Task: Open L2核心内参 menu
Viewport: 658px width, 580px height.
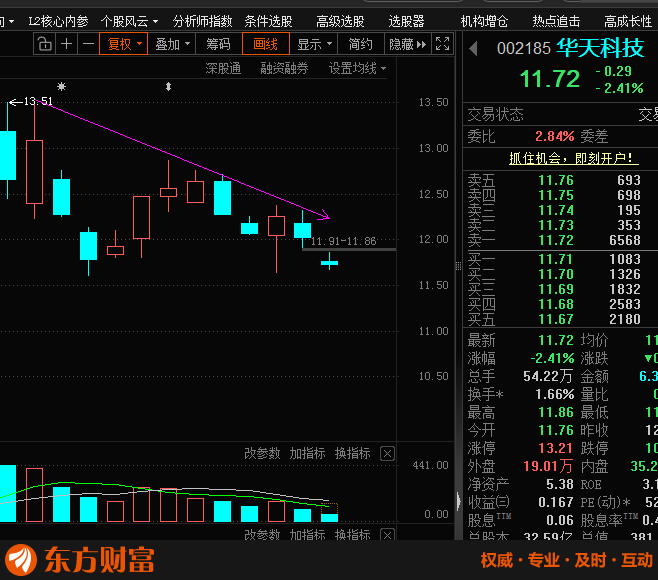Action: tap(58, 21)
